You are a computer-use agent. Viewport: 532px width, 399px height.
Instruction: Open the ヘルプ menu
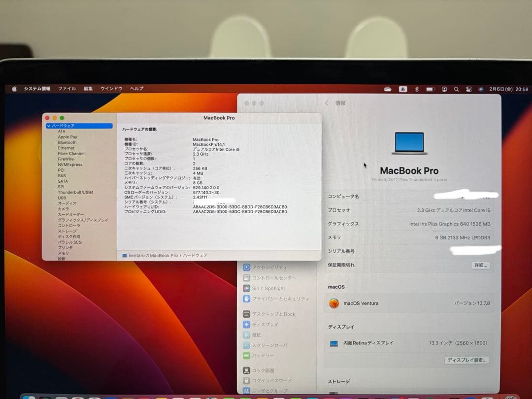(137, 89)
